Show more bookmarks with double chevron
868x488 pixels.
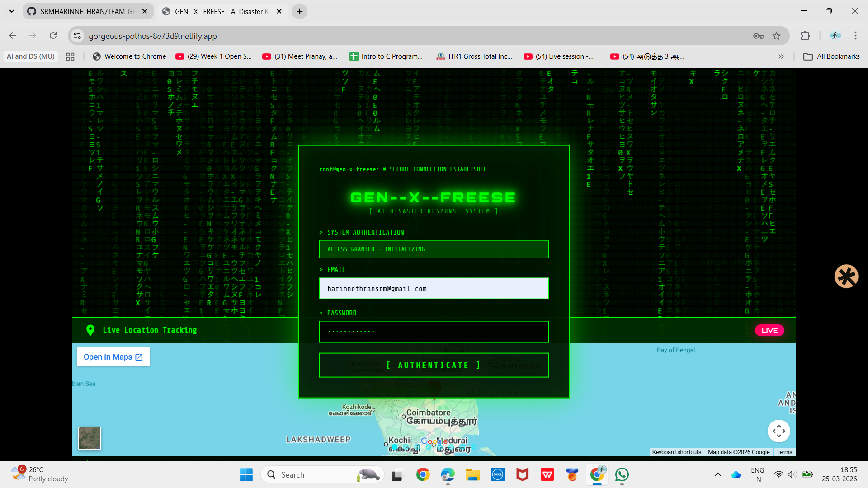click(x=781, y=56)
